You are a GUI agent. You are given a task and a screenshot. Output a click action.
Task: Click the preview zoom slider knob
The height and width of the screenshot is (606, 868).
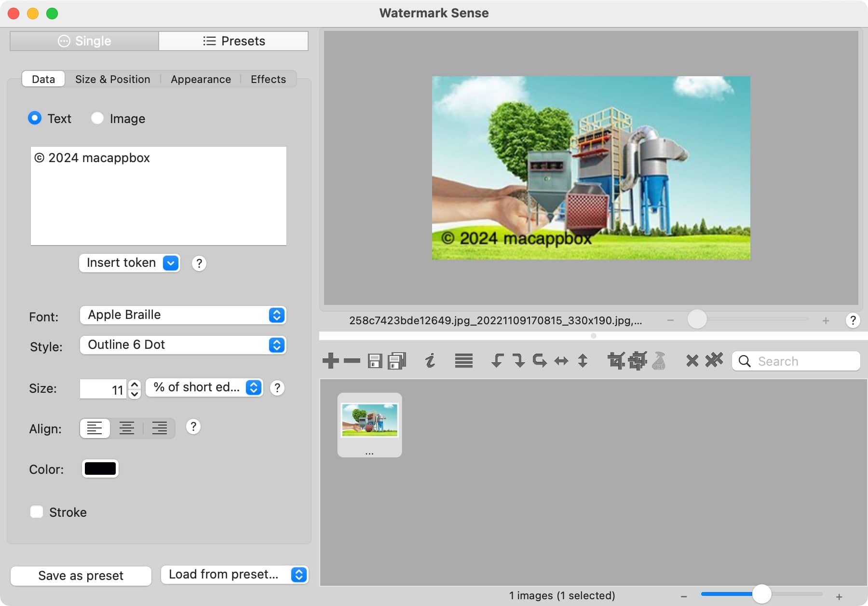tap(697, 319)
